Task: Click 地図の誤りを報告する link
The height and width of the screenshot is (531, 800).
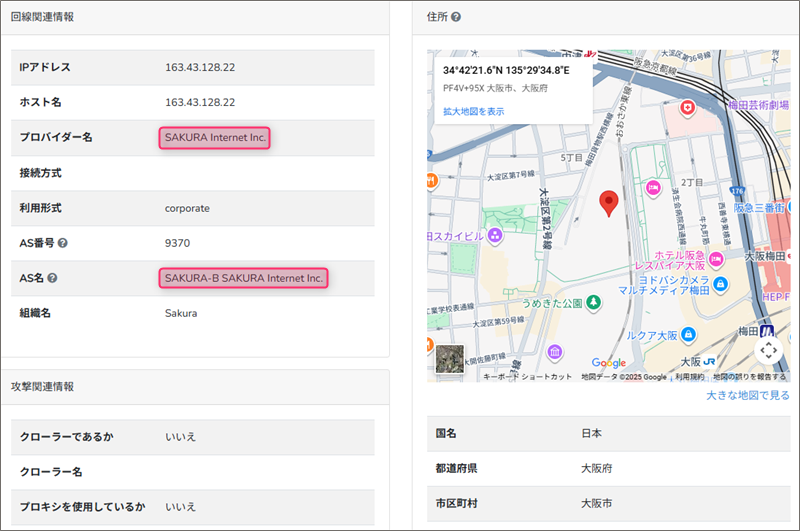Action: tap(755, 377)
